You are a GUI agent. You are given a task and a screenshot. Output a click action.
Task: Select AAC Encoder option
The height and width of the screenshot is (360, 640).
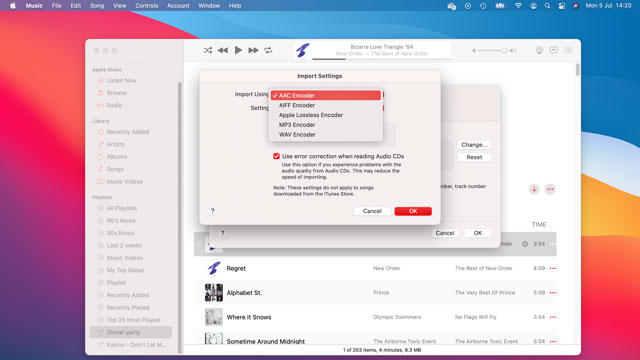tap(326, 96)
